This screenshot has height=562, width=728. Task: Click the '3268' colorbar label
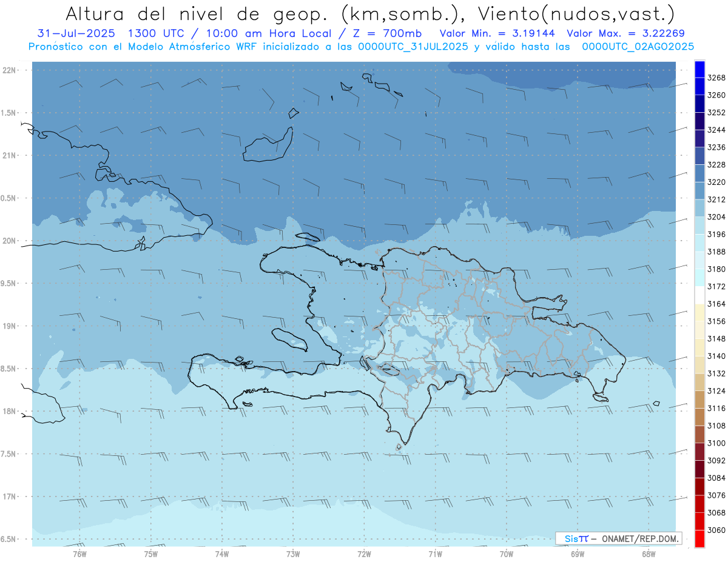pos(716,78)
